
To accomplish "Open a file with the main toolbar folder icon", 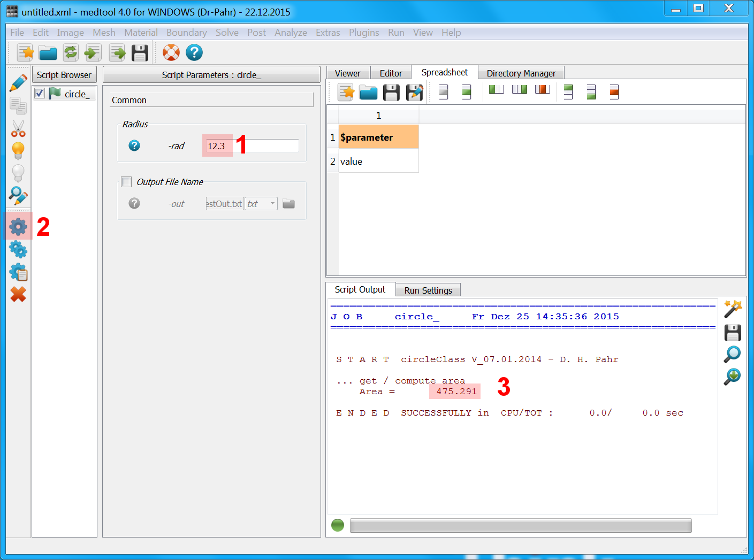I will (48, 53).
